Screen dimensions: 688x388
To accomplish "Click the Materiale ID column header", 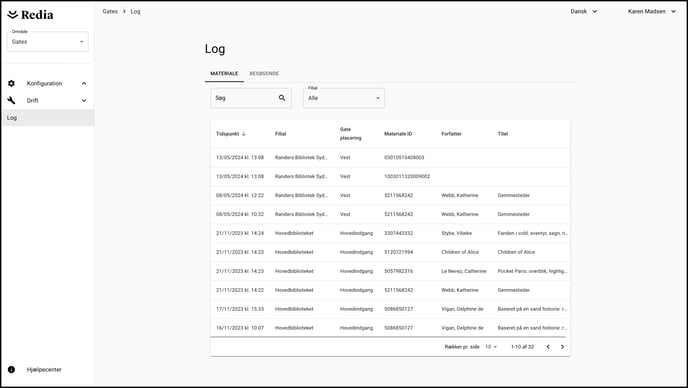I will coord(398,134).
